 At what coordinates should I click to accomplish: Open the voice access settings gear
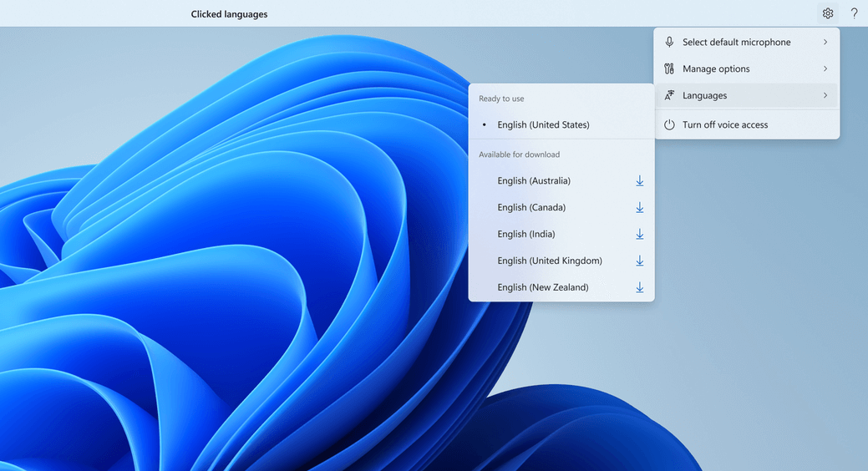(828, 13)
